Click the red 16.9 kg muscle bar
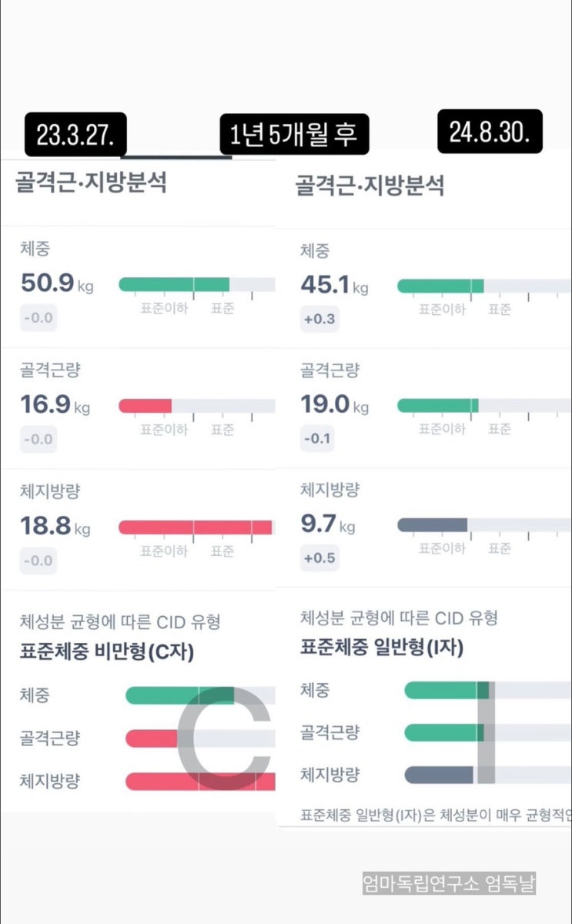 coord(145,406)
